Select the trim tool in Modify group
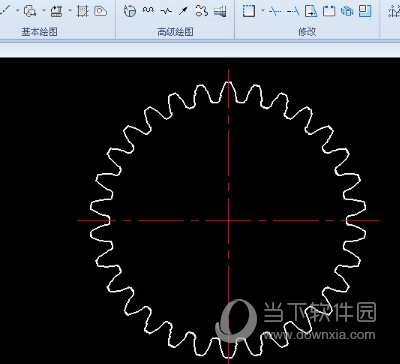The width and height of the screenshot is (400, 364). [x=275, y=11]
